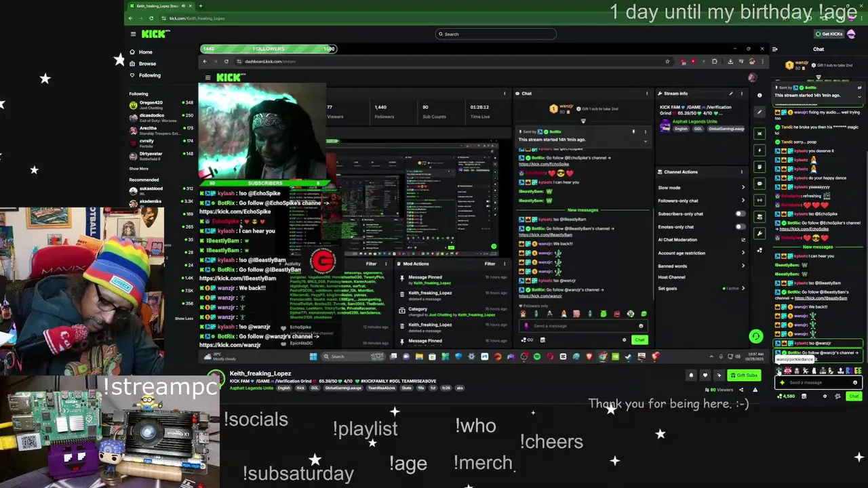Open kick.com/EchoSpike link in dashboard chat
Screen dimensions: 868x488
click(544, 164)
